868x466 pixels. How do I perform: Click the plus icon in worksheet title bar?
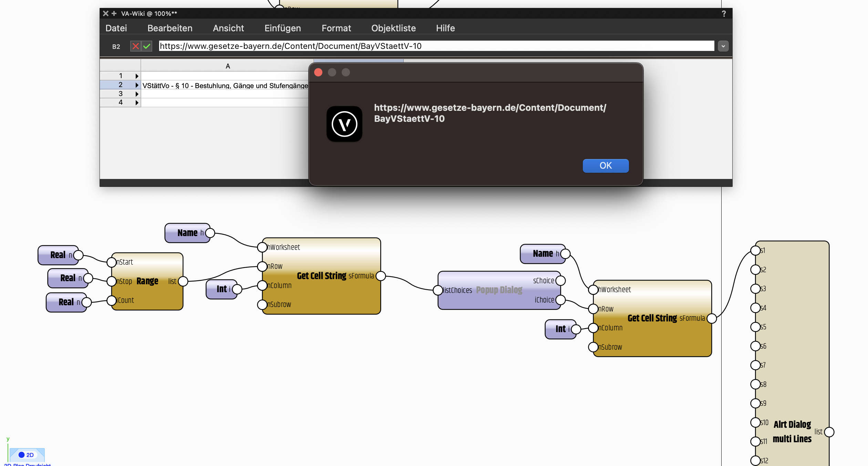(x=114, y=13)
